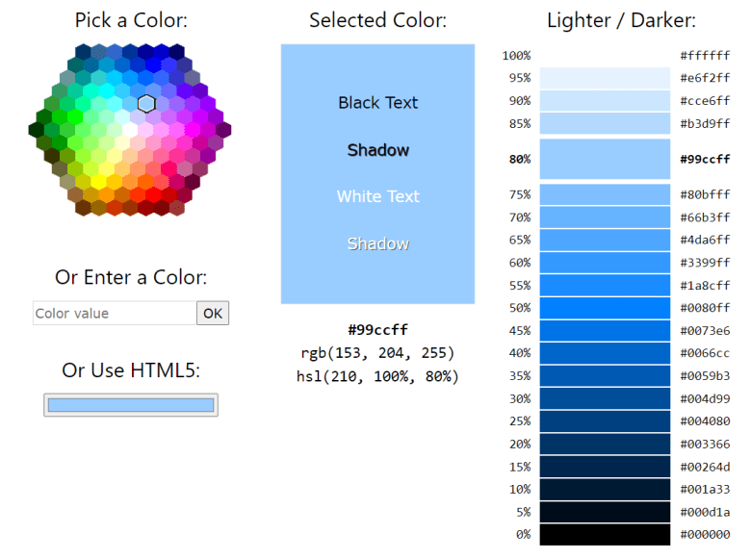This screenshot has height=560, width=751.
Task: Select the 90% swatch #cce6ff
Action: pyautogui.click(x=605, y=100)
